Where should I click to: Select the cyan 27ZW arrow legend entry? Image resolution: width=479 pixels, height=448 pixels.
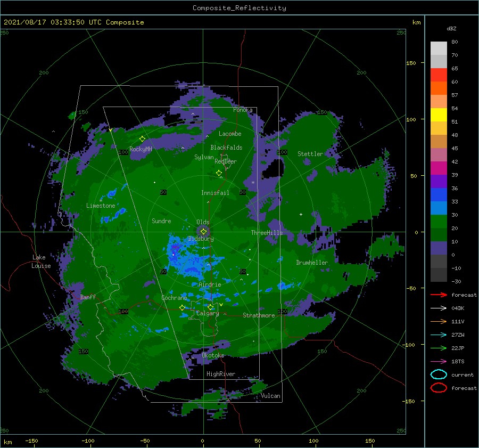439,335
